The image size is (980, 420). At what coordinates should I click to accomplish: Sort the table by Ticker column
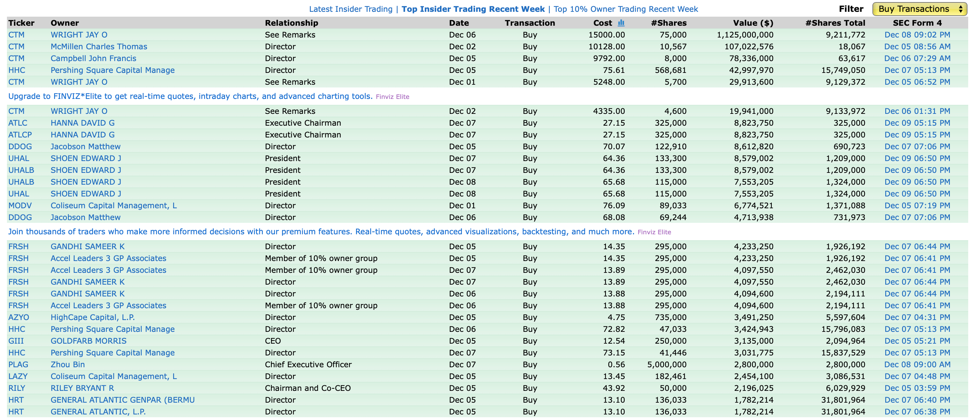[22, 23]
